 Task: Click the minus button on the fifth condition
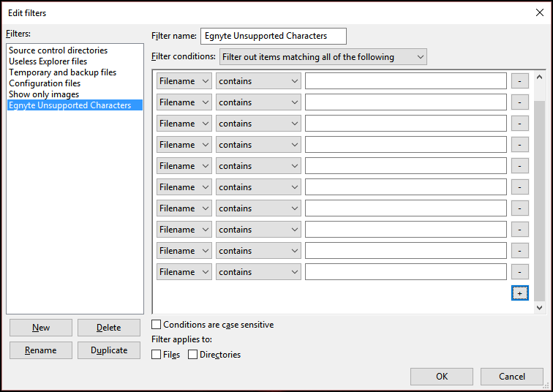[519, 166]
